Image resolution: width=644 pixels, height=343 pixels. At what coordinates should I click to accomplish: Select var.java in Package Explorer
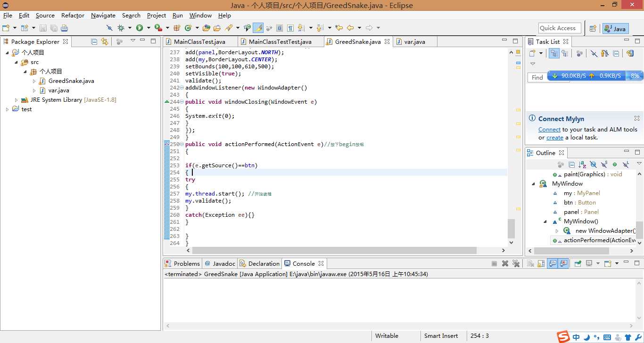tap(59, 90)
